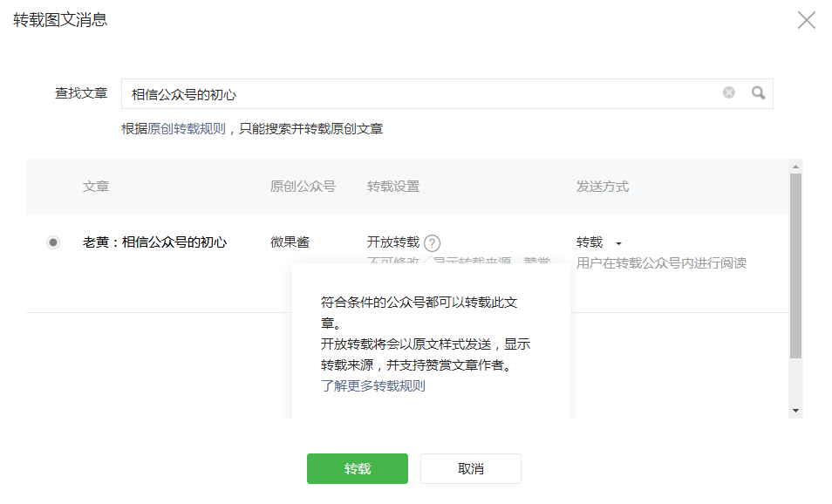This screenshot has height=504, width=832.
Task: Click the 文章 column header
Action: click(x=96, y=187)
